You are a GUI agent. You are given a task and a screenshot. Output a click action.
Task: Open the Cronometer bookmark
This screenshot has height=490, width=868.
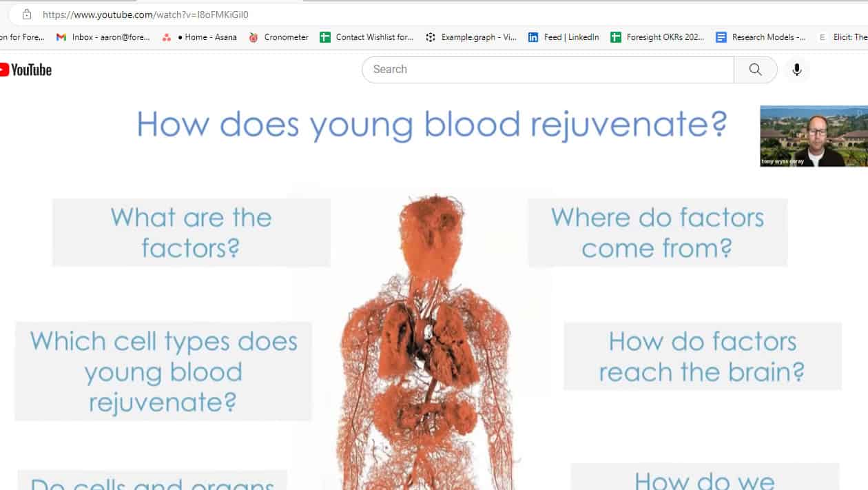pyautogui.click(x=278, y=37)
